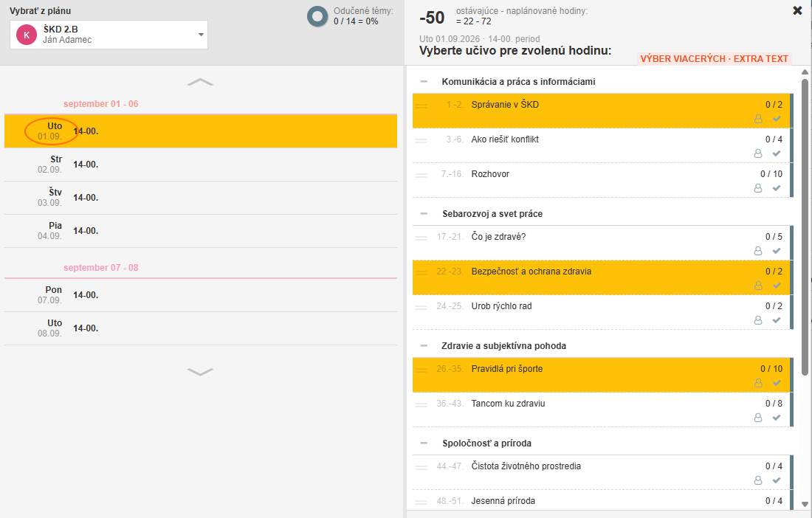This screenshot has height=518, width=812.
Task: Click the drag handle icon beside Čo je zdravé?
Action: tap(421, 238)
